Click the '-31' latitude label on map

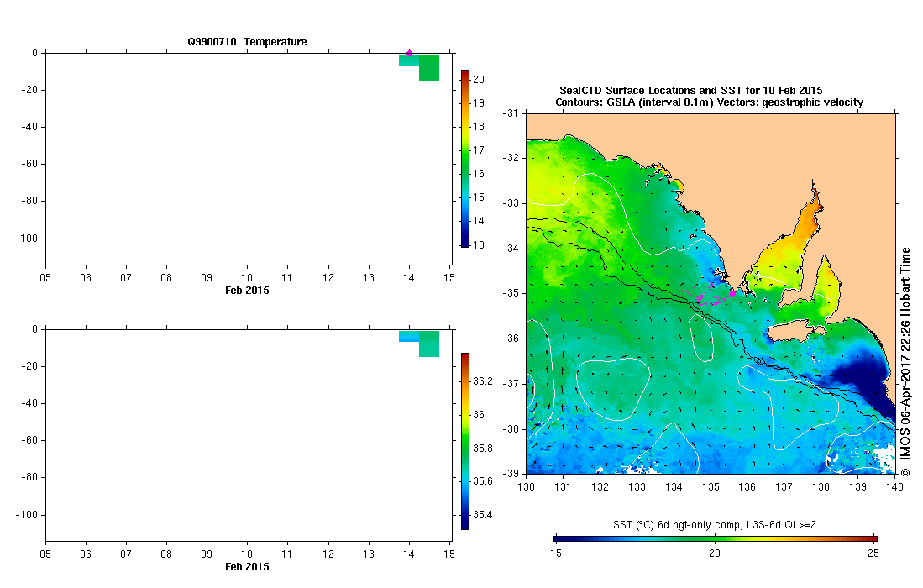(x=511, y=113)
